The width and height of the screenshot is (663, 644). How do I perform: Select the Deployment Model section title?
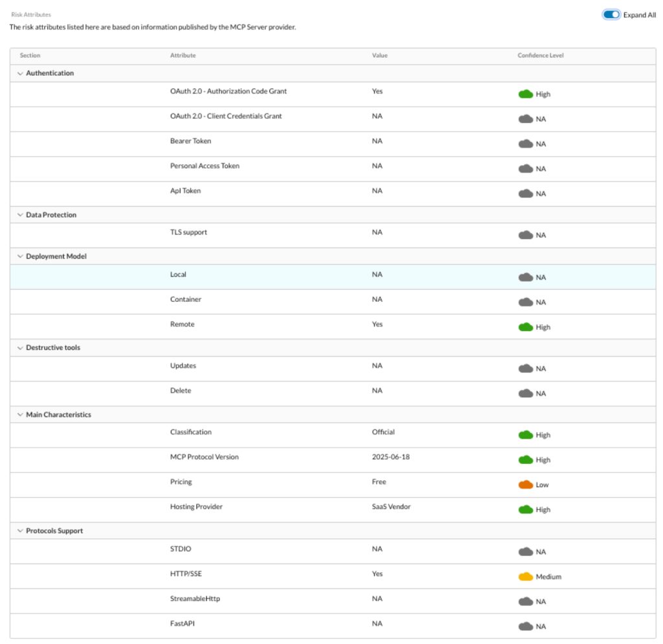coord(56,257)
